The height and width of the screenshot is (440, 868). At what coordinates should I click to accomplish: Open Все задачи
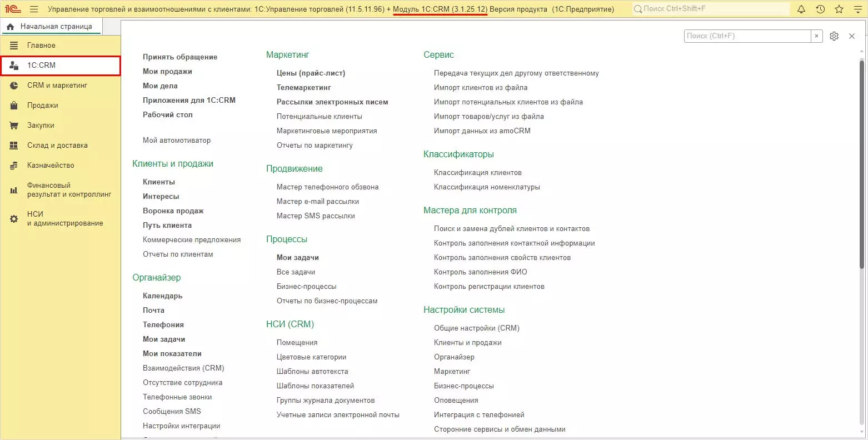tap(296, 272)
